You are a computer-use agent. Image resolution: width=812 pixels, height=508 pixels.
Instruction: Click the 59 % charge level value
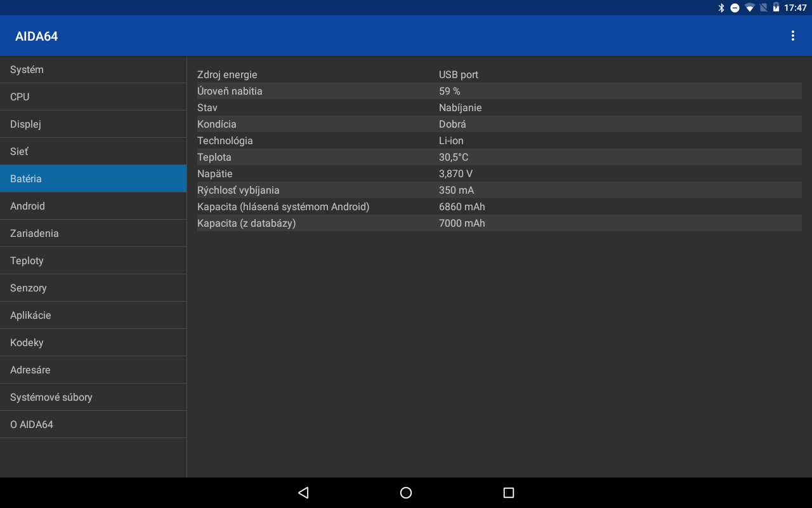pos(450,91)
